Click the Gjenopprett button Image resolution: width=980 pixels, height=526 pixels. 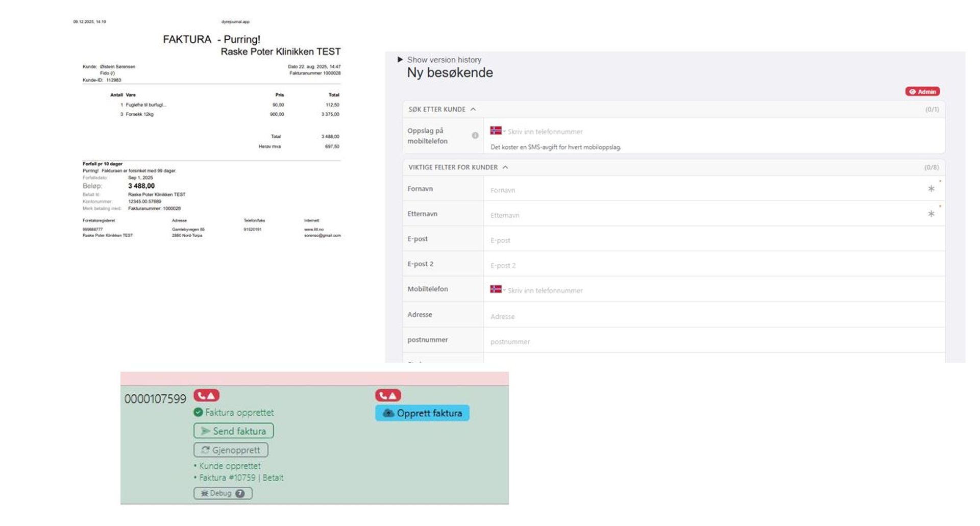(x=231, y=450)
